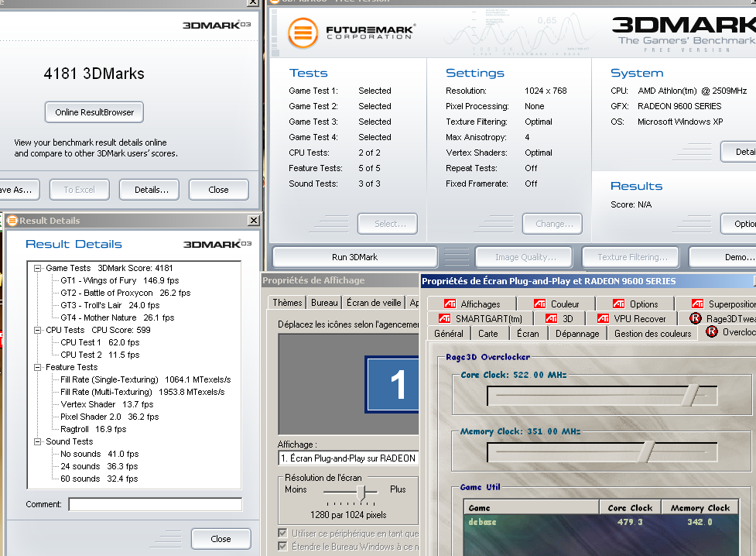
Task: Select '60 sounds' result row
Action: click(99, 479)
